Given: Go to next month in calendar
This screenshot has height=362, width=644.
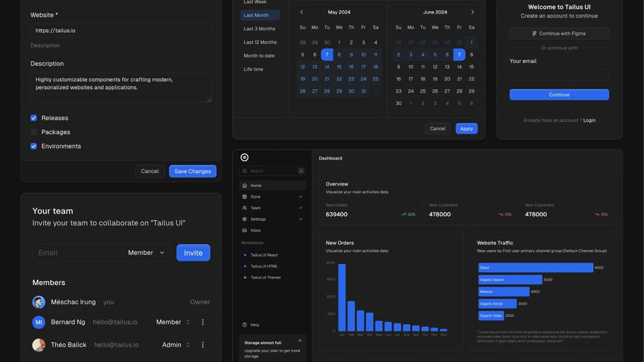Looking at the screenshot, I should point(472,12).
